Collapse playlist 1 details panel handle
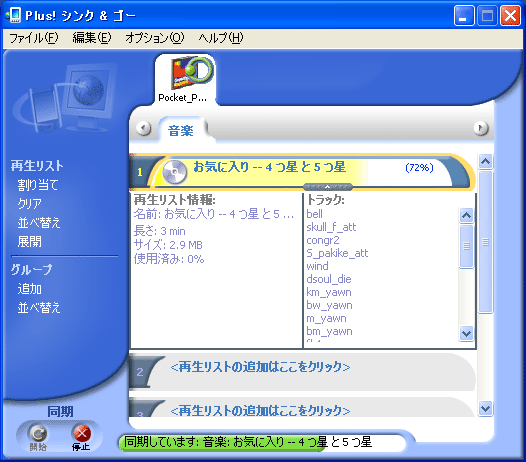The height and width of the screenshot is (462, 526). 328,187
